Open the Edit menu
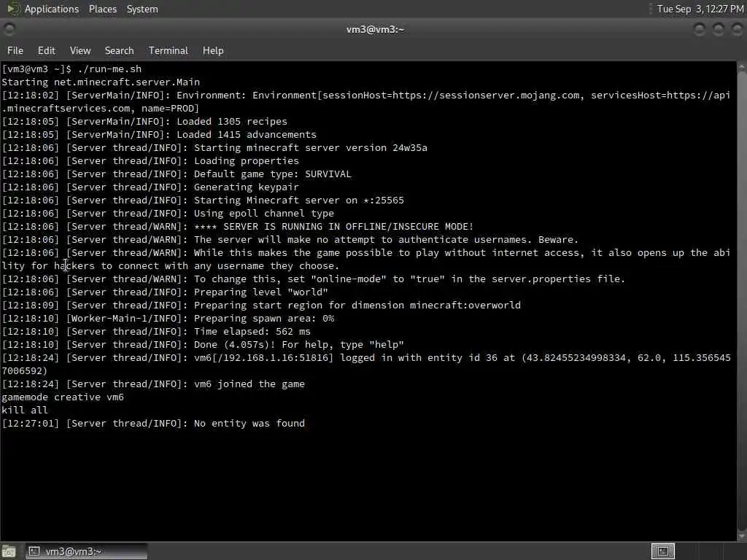This screenshot has height=560, width=747. [46, 50]
